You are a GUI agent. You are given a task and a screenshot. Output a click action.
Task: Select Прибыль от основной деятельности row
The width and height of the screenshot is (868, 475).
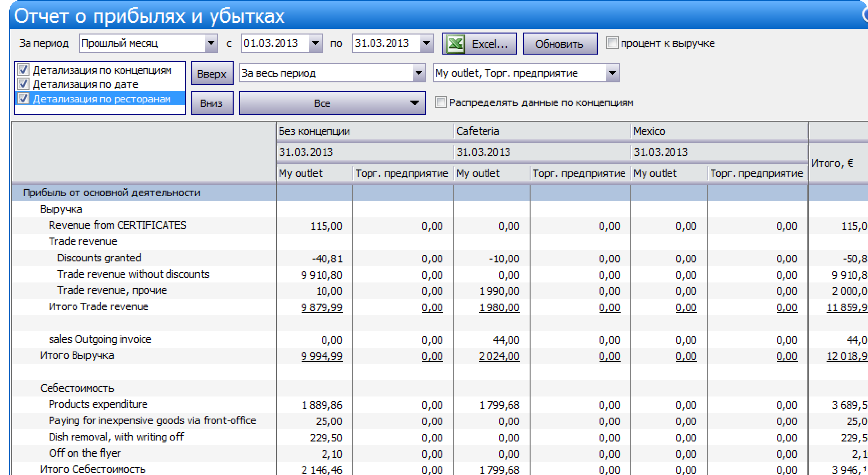[111, 193]
